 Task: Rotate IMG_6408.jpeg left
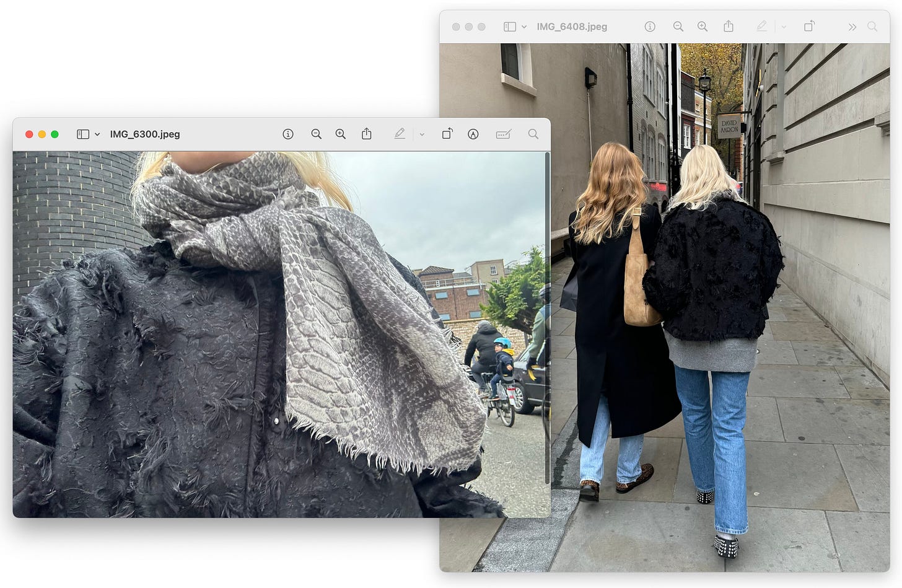click(x=809, y=27)
